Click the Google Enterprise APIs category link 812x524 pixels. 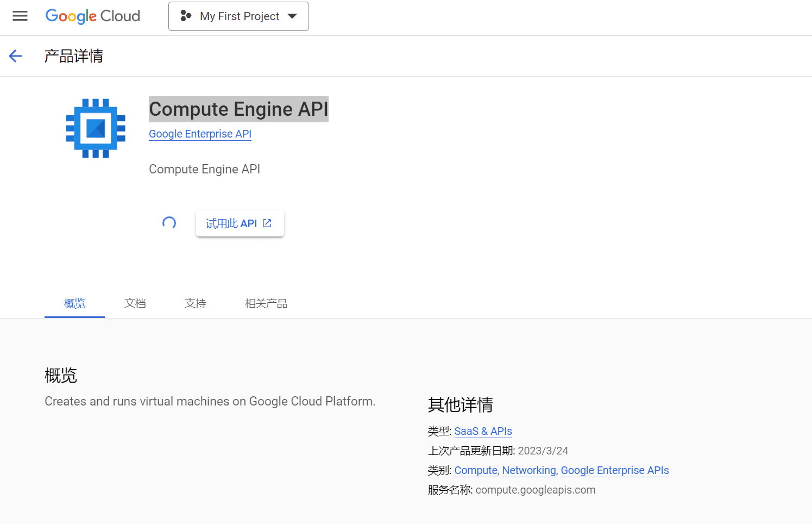click(614, 470)
